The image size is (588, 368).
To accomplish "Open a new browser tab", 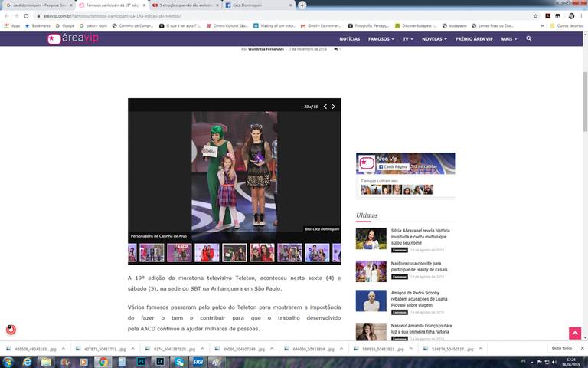I will pyautogui.click(x=302, y=5).
